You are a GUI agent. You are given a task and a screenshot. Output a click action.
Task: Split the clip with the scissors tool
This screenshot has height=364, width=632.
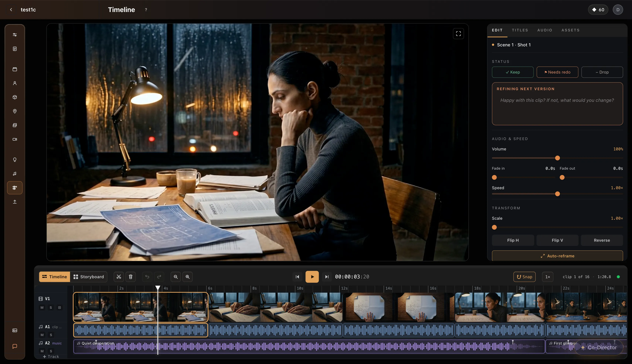coord(119,277)
